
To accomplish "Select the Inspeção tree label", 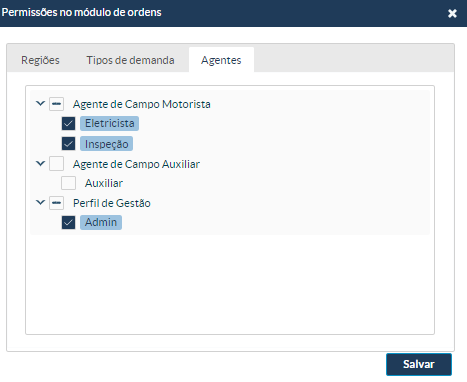I will [x=106, y=144].
